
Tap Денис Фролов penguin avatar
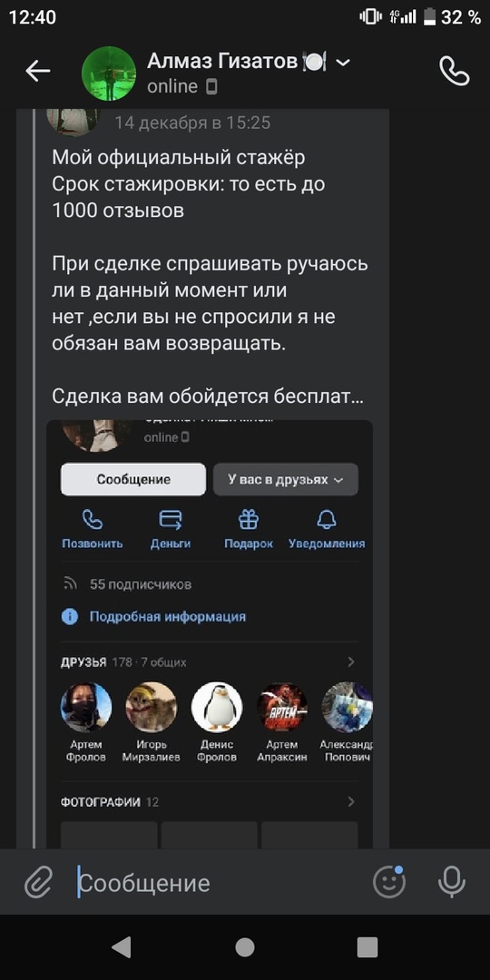coord(217,707)
